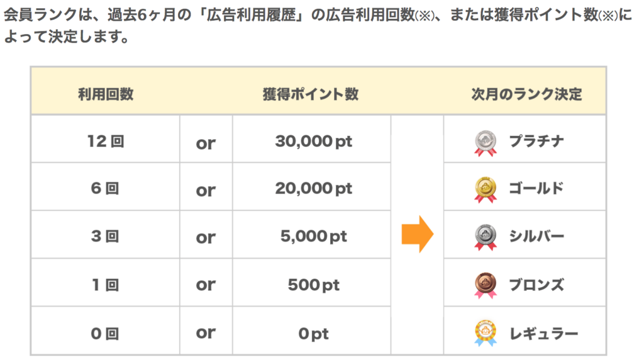Screen dimensions: 644x362
Task: Click the 500pt points cell
Action: 312,283
